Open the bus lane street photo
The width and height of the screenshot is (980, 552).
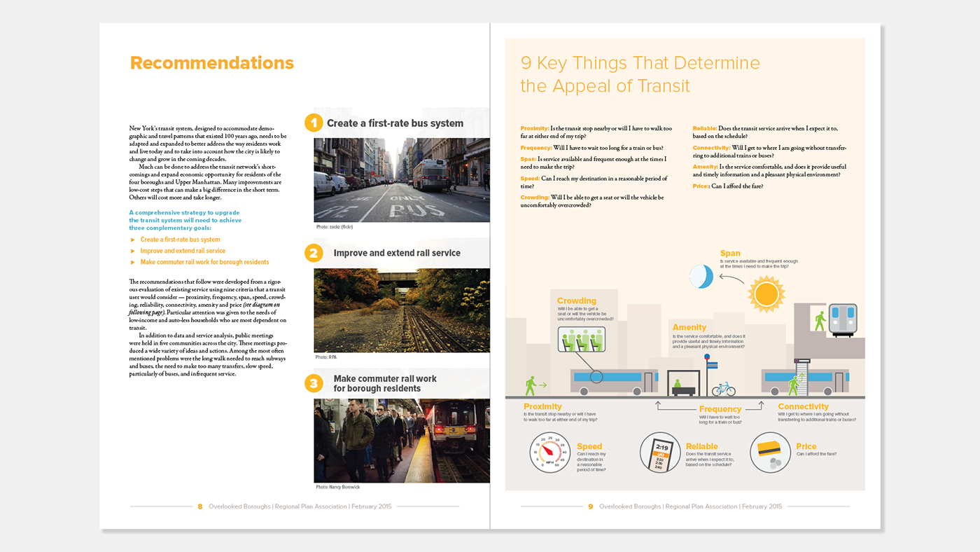tap(401, 180)
